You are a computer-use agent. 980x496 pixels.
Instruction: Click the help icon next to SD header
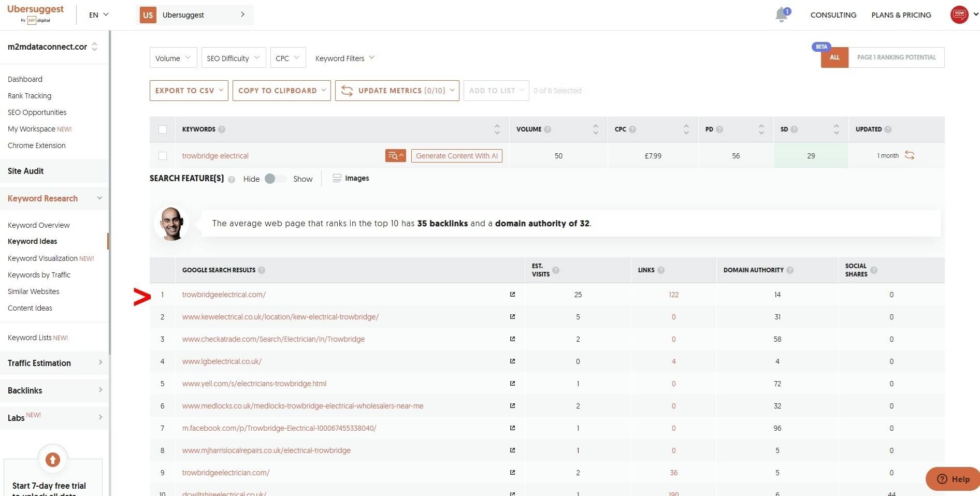pos(794,129)
